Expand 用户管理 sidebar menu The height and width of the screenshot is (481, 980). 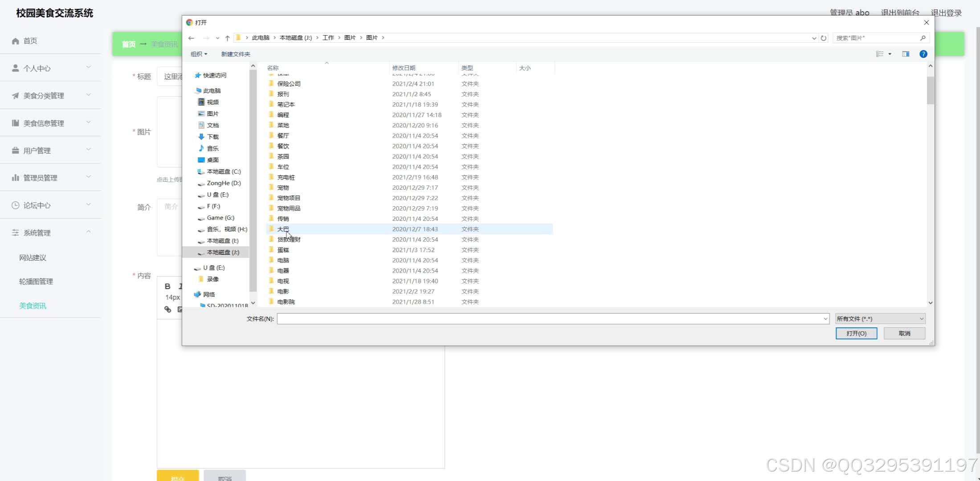tap(51, 151)
